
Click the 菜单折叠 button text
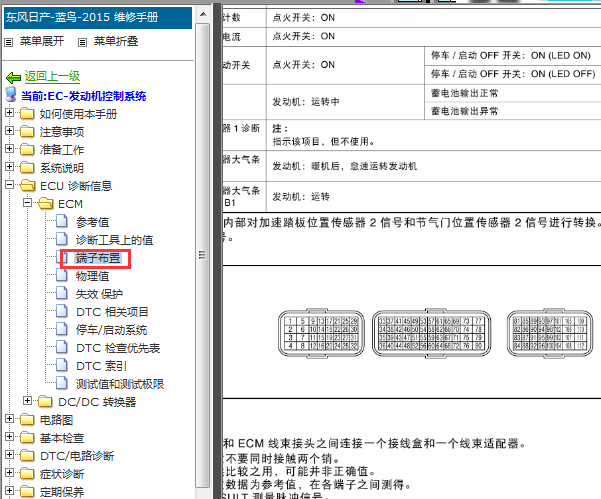[116, 41]
